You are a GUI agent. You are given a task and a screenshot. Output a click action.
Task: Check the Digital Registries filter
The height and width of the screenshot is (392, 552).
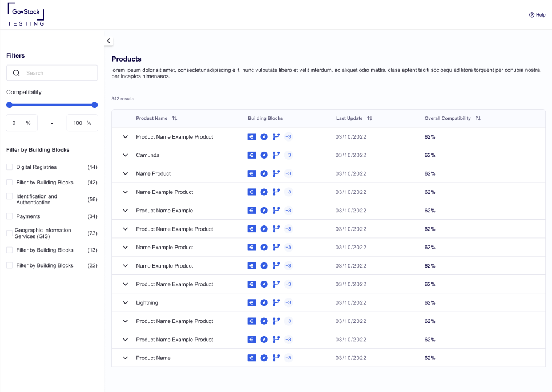click(10, 167)
